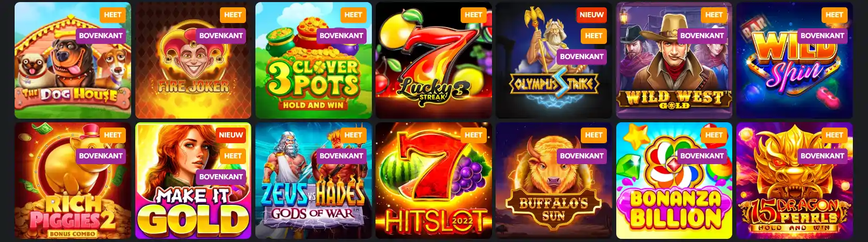Click HEET badge on Hit Slot 2022

click(x=473, y=135)
